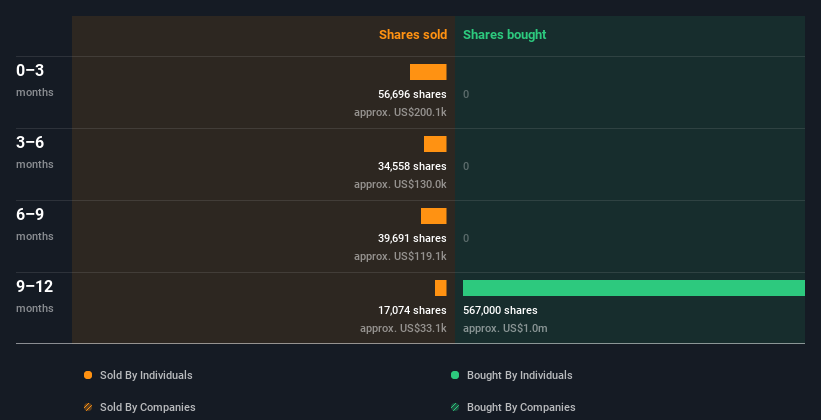Viewport: 821px width, 420px height.
Task: Select the Sold By Companies legend label
Action: tap(148, 407)
